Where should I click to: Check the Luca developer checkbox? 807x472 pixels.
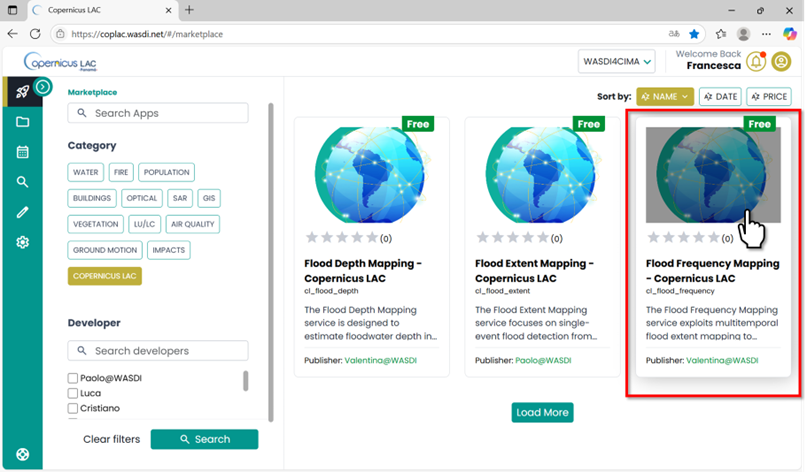pyautogui.click(x=73, y=393)
